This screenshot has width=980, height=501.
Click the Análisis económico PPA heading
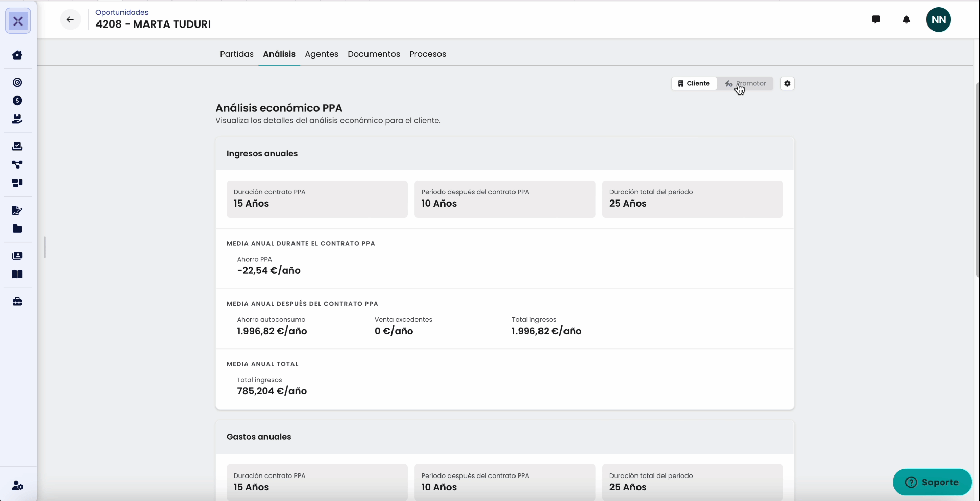pos(279,108)
